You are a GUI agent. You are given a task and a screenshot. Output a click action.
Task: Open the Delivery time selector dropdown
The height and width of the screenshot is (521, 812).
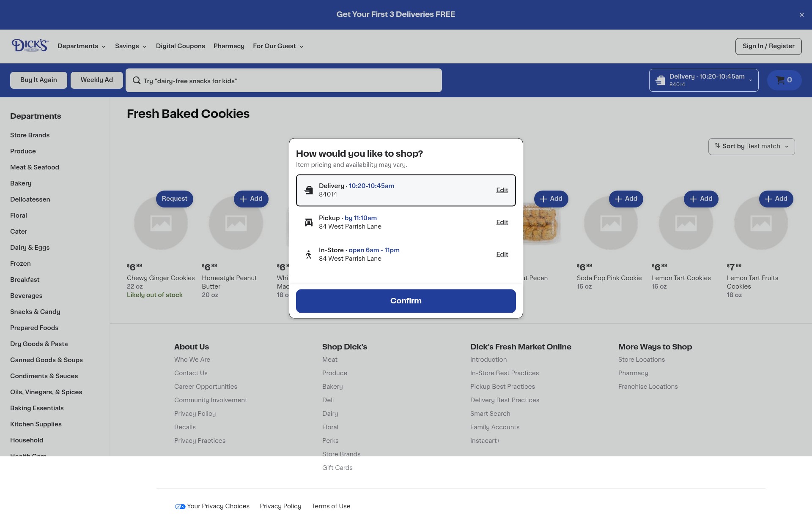click(x=704, y=80)
